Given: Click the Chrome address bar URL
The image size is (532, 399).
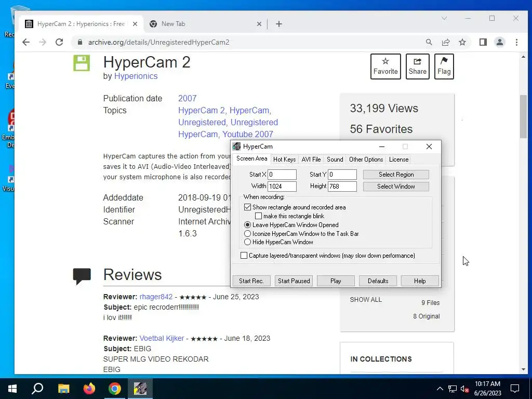Looking at the screenshot, I should (159, 42).
